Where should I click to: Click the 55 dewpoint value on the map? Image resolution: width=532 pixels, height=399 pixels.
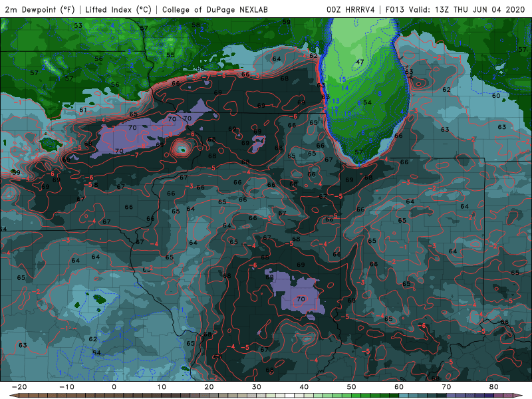coord(170,55)
